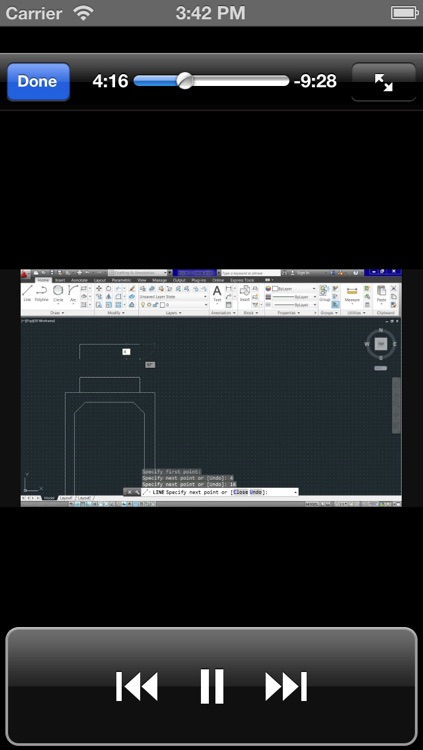This screenshot has height=750, width=423.
Task: Click the command line wrench customize icon
Action: (137, 492)
